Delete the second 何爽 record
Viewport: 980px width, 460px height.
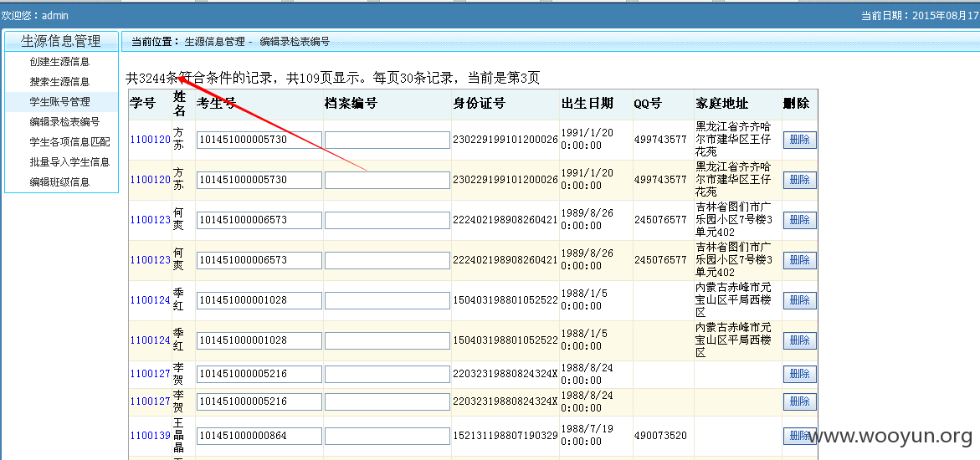(x=799, y=261)
